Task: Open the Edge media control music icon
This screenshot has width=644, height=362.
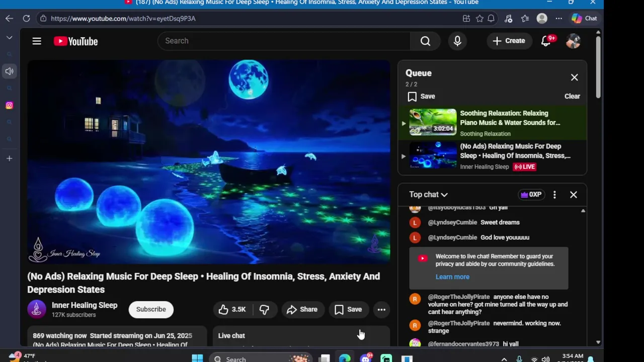Action: coord(508,18)
